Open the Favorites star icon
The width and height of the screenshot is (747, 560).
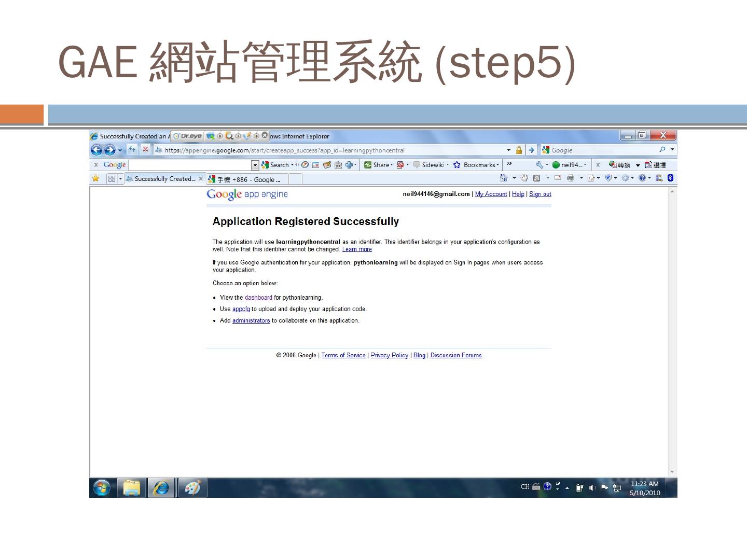[95, 178]
